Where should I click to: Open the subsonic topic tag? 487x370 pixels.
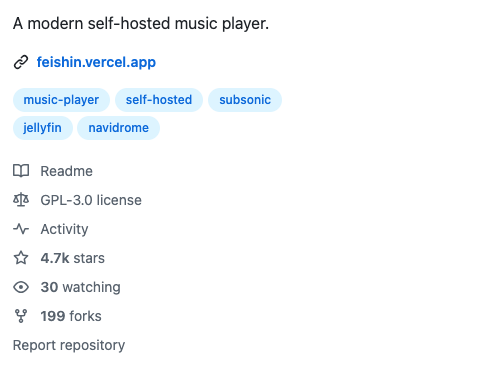[x=245, y=100]
